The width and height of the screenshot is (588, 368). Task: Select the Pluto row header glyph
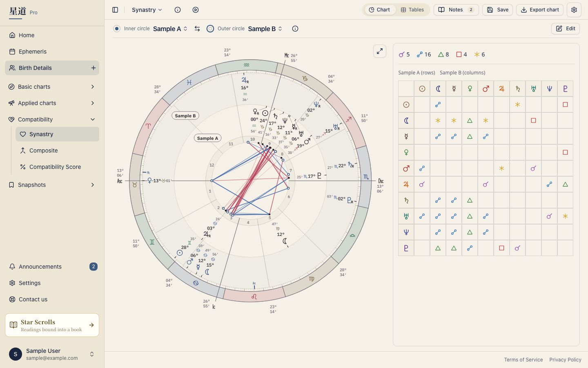(406, 248)
